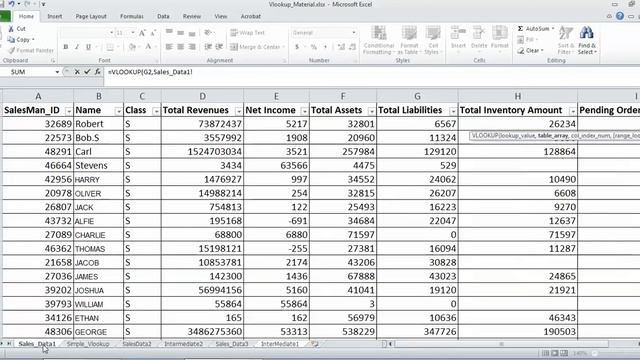The image size is (640, 360).
Task: Open Class column filter dropdown
Action: tap(156, 111)
